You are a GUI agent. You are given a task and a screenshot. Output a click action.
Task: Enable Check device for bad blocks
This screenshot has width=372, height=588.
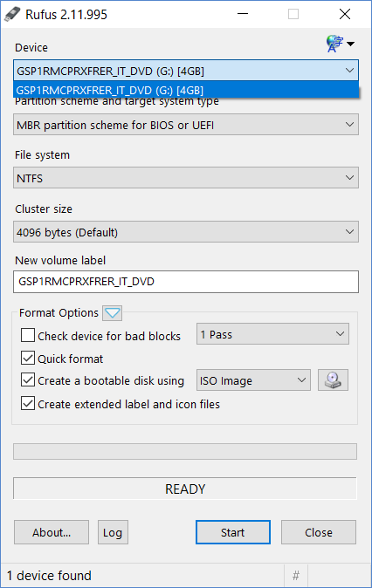click(28, 335)
